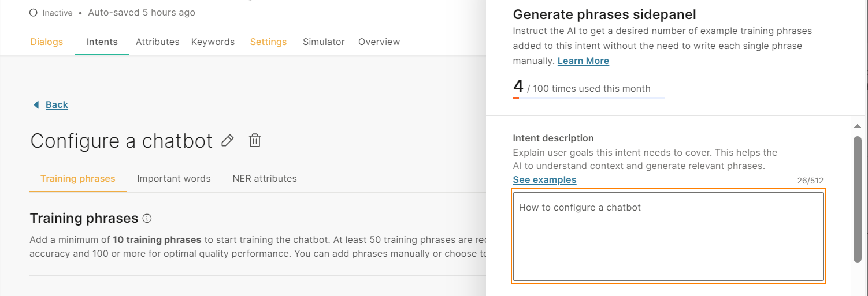Launch the Simulator tab
Screen dimensions: 868x296
coord(324,42)
